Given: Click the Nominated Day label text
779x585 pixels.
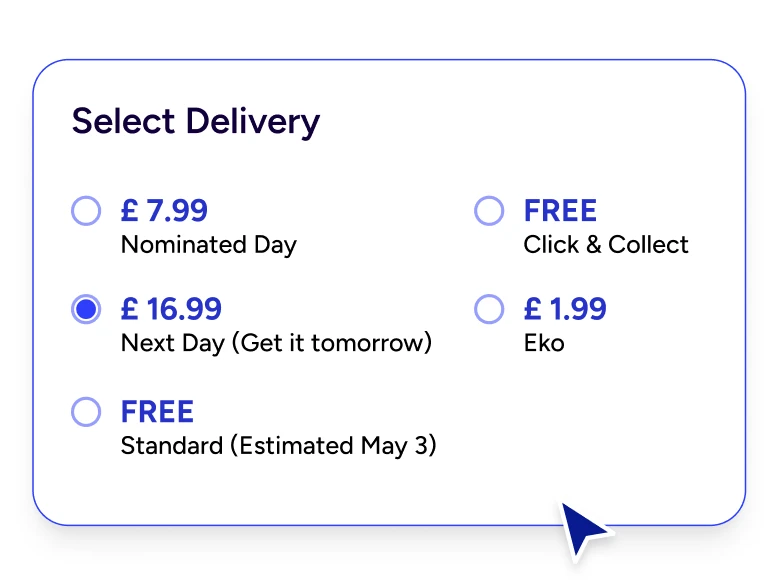Looking at the screenshot, I should pos(208,245).
